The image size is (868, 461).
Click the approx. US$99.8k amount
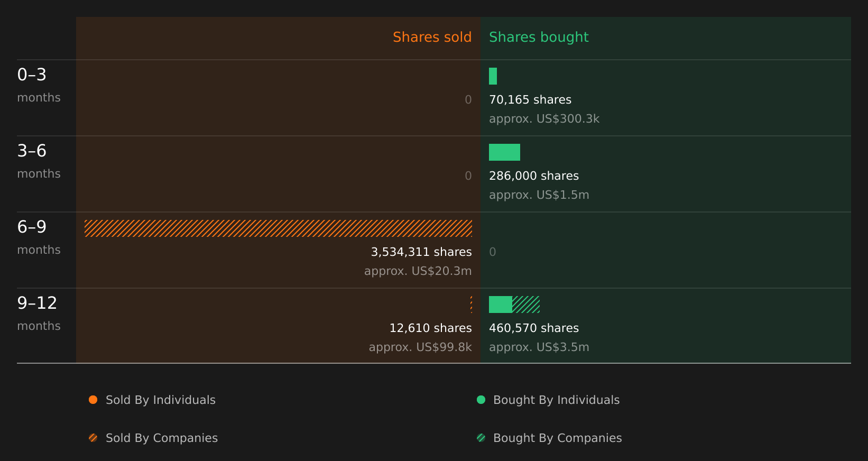pos(420,347)
